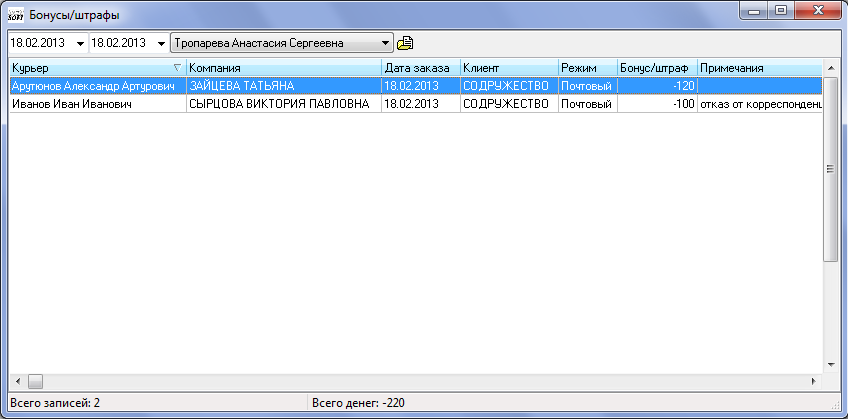The height and width of the screenshot is (419, 848).
Task: Click the Режим column header
Action: tap(588, 68)
